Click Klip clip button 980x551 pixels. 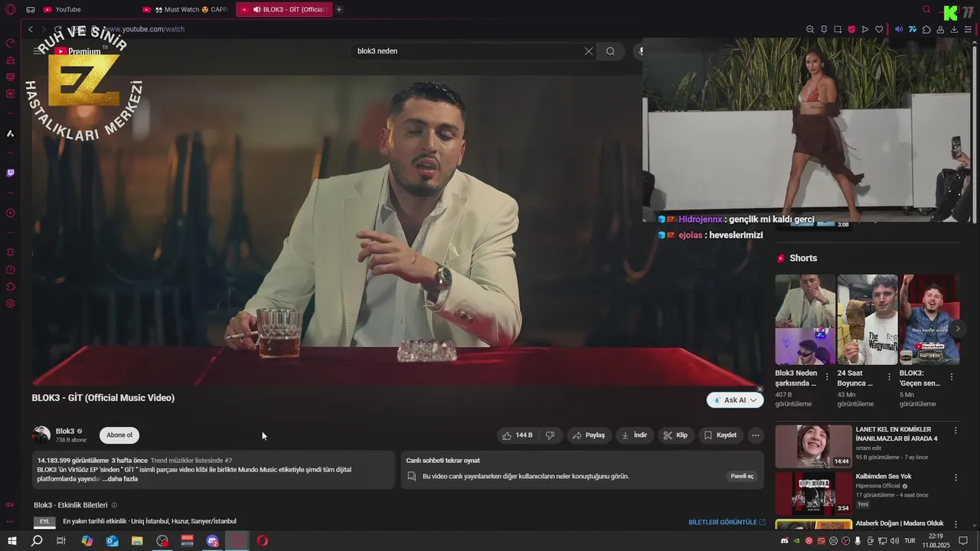point(675,435)
